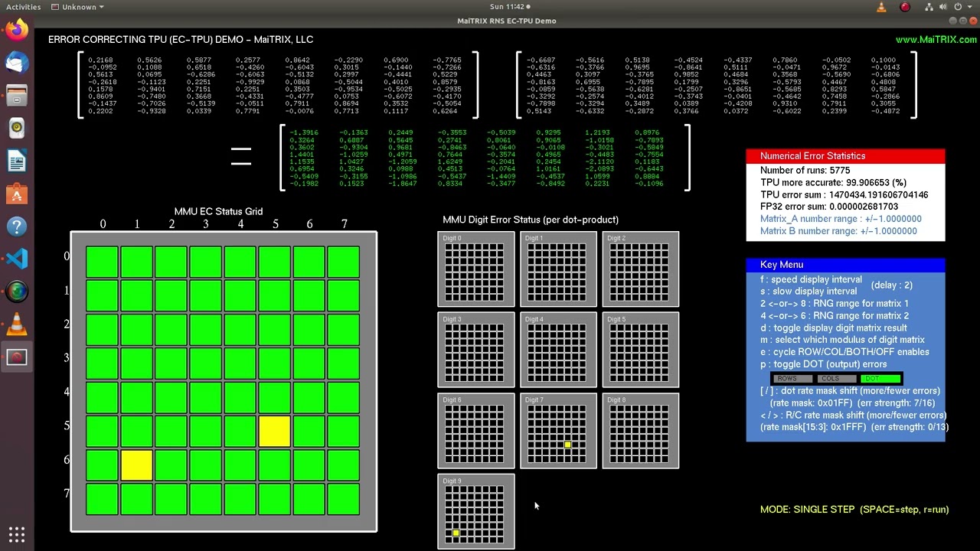Show Applications grid at dock bottom
980x551 pixels.
(17, 534)
